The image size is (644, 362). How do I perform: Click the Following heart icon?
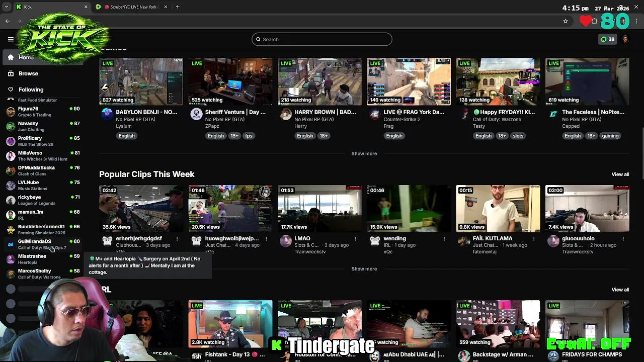11,89
